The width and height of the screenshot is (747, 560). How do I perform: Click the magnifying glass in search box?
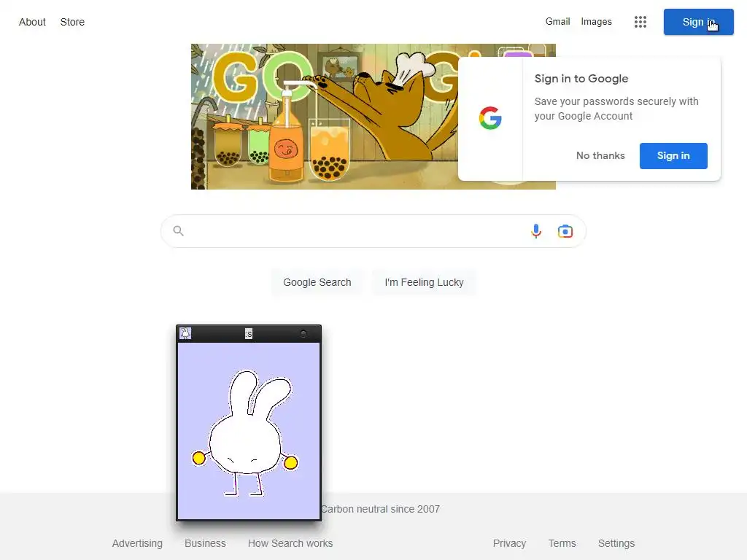coord(178,231)
